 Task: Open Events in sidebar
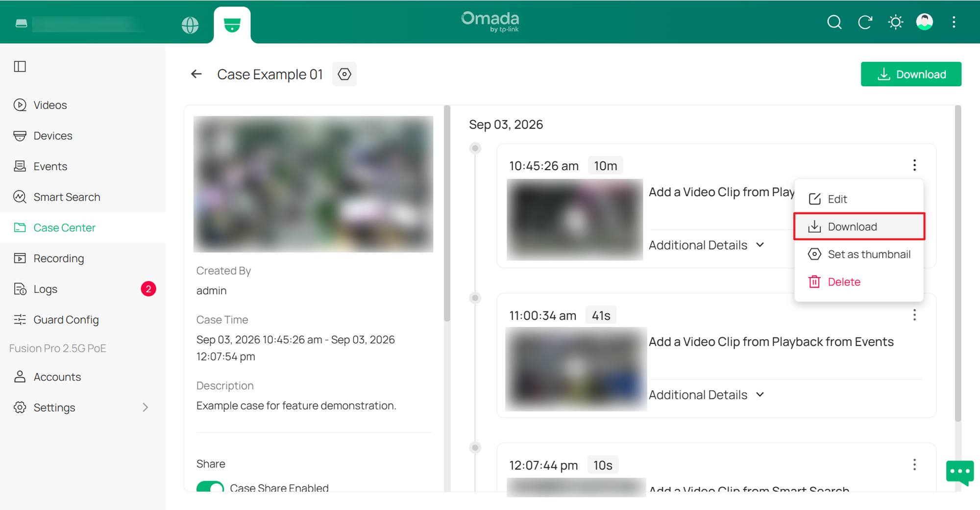82,166
